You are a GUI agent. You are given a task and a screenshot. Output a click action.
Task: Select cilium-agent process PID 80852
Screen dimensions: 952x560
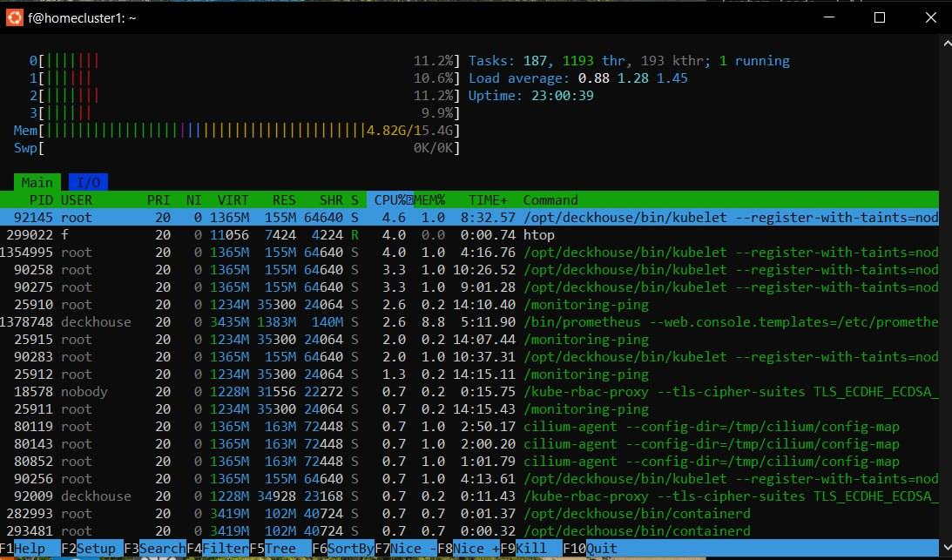(x=469, y=462)
